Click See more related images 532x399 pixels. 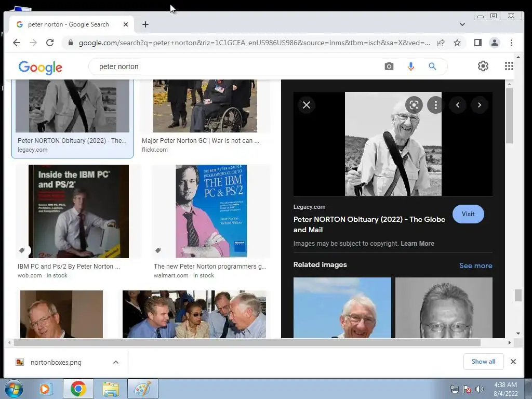pyautogui.click(x=476, y=265)
